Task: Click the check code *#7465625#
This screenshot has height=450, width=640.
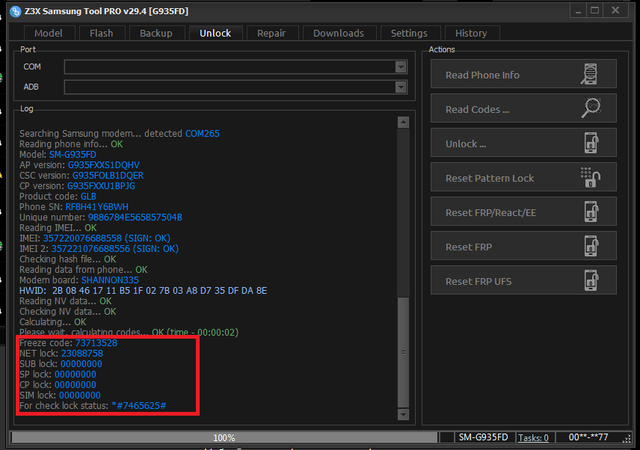Action: (139, 406)
